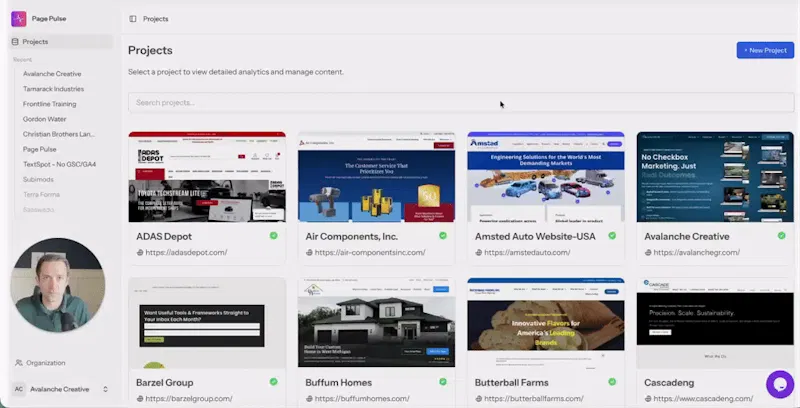The height and width of the screenshot is (408, 800).
Task: Click the globe icon beside adasdepot.com
Action: [x=140, y=252]
